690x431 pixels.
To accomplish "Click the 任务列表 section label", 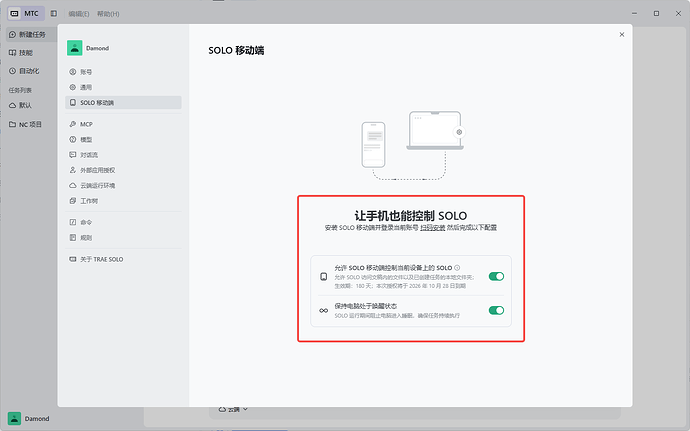I will pyautogui.click(x=20, y=90).
